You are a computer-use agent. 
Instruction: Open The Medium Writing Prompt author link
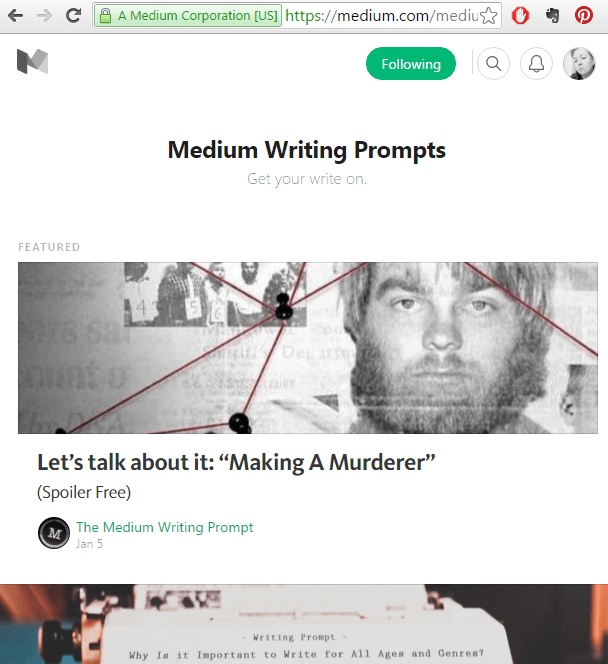[x=165, y=527]
